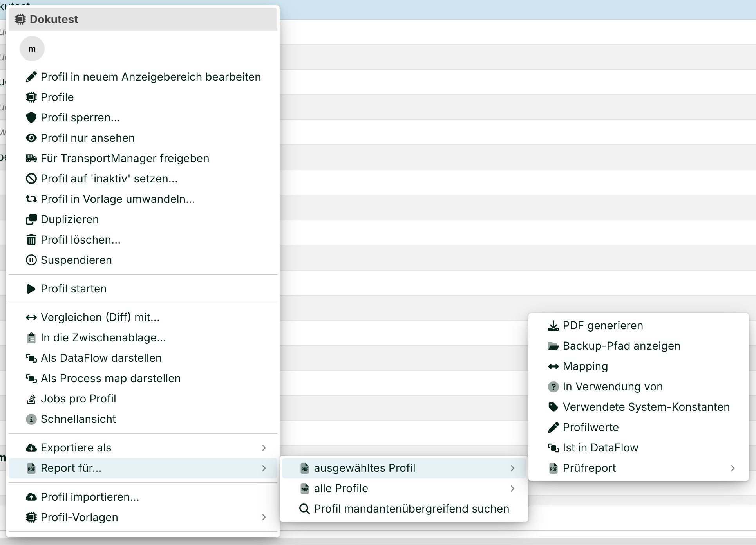Click the stack icon for 'Jobs pro Profil'

point(31,399)
